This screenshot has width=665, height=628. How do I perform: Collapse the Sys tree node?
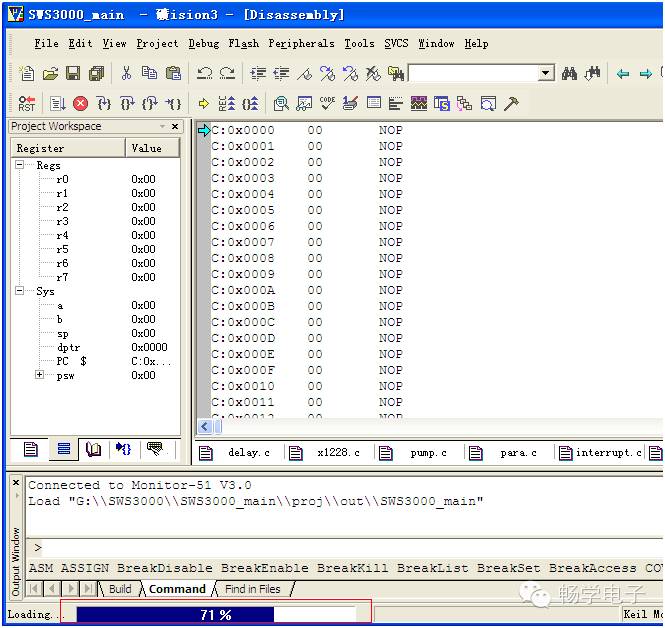tap(20, 290)
